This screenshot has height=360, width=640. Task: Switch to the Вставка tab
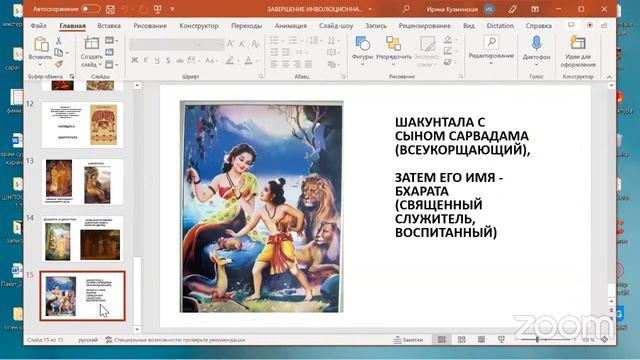pyautogui.click(x=109, y=26)
